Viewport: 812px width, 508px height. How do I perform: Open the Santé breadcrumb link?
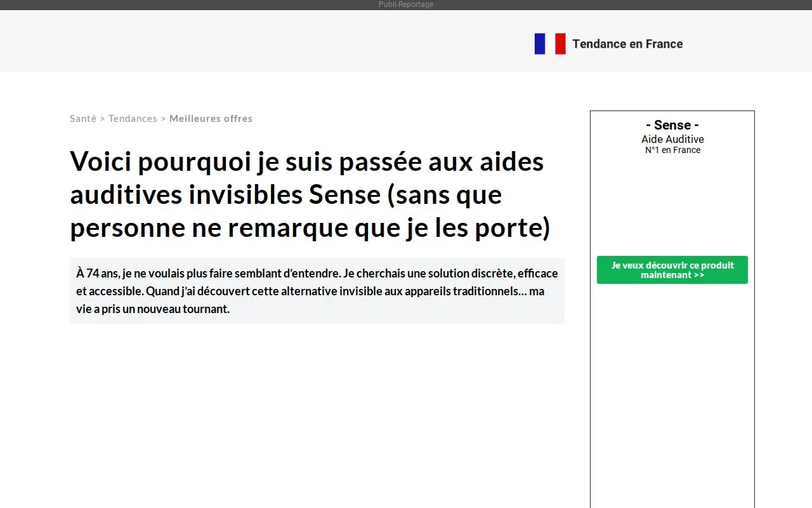[x=83, y=119]
